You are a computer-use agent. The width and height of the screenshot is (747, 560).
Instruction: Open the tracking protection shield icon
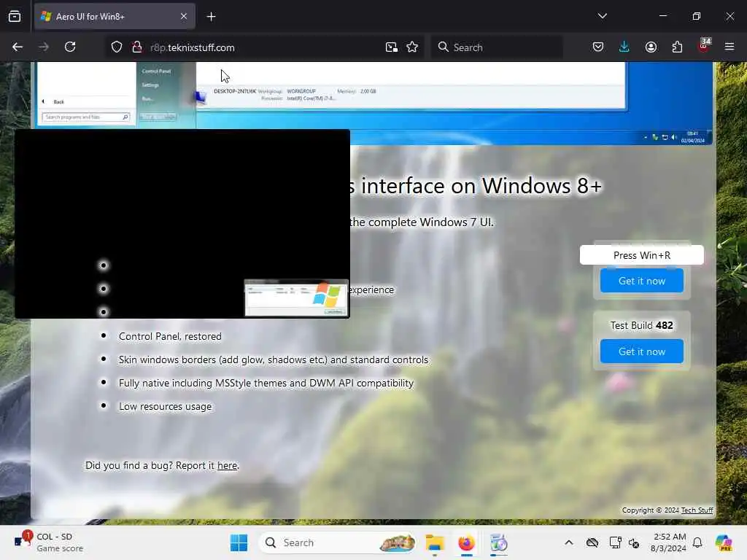[x=117, y=47]
